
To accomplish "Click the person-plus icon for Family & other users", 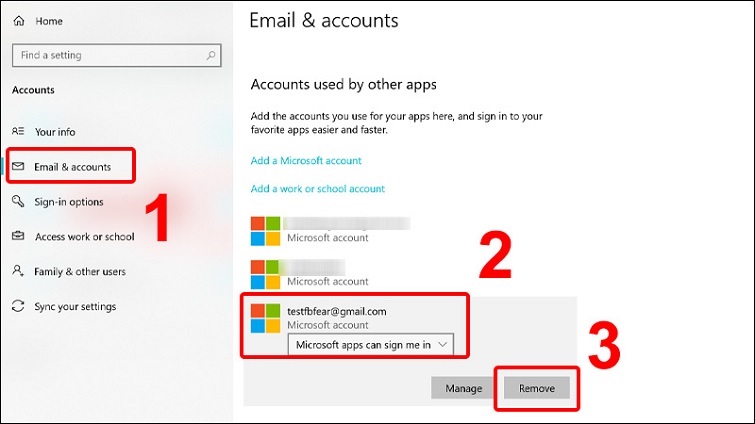I will (18, 270).
